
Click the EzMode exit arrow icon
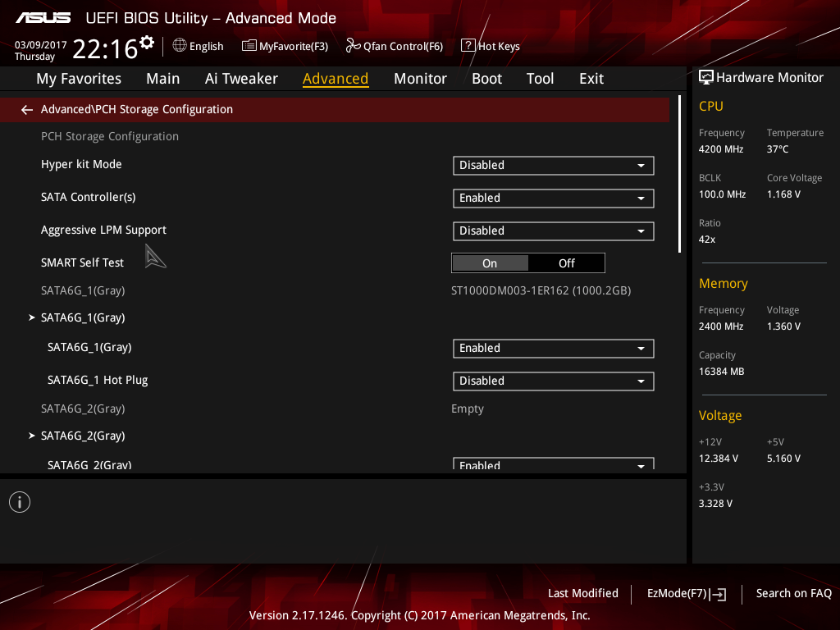click(x=718, y=594)
